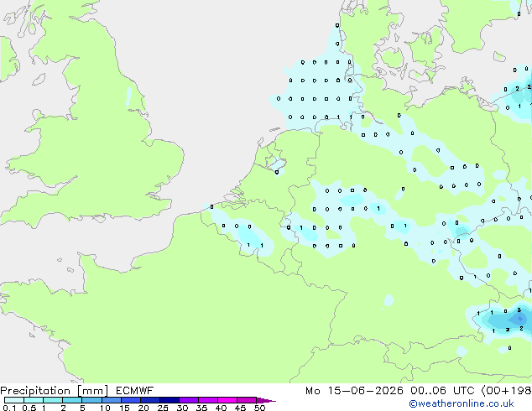Select the 45–50 mm legend color swatch

(x=247, y=400)
